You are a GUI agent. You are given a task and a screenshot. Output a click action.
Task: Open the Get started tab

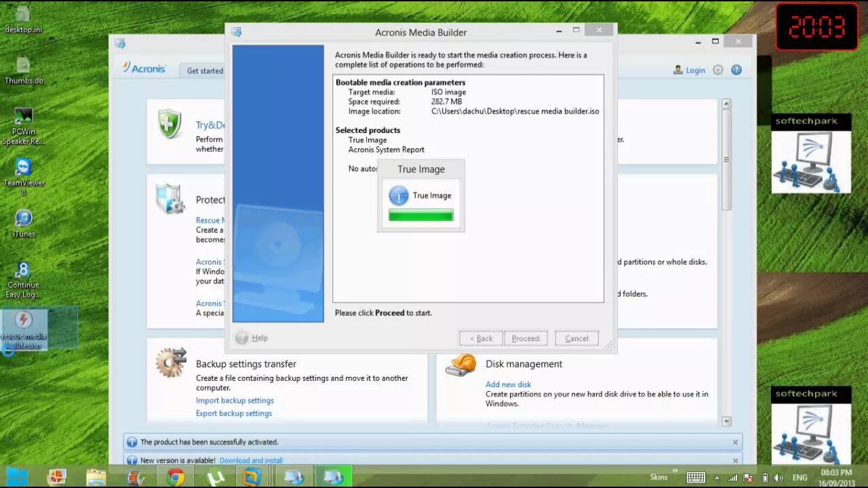[205, 70]
